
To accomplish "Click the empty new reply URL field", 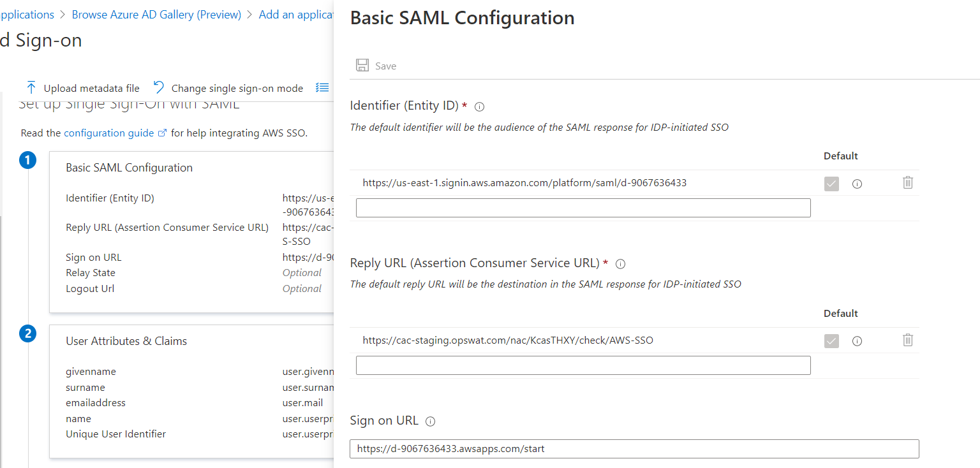I will pyautogui.click(x=583, y=365).
